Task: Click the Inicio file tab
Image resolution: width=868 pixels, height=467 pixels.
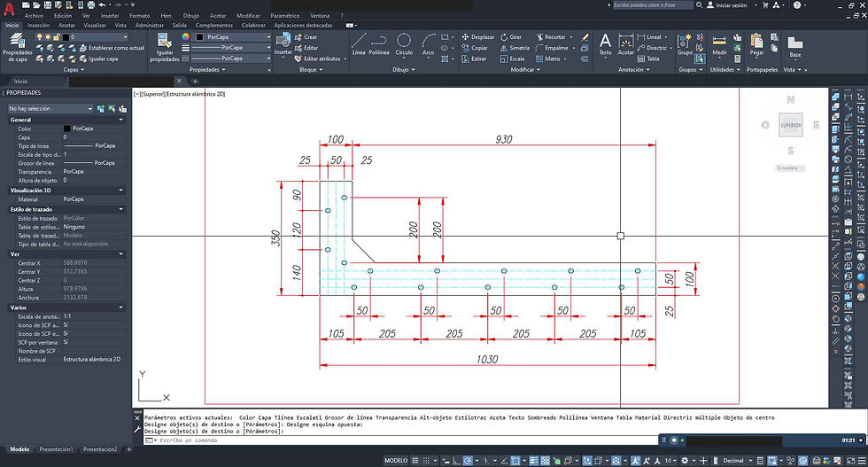Action: [x=20, y=82]
